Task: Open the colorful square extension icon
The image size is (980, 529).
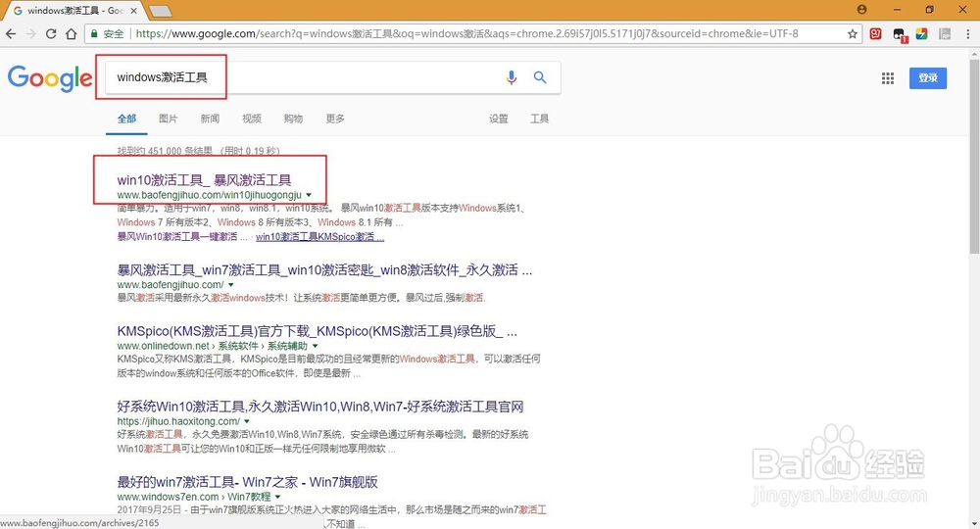Action: tap(921, 33)
